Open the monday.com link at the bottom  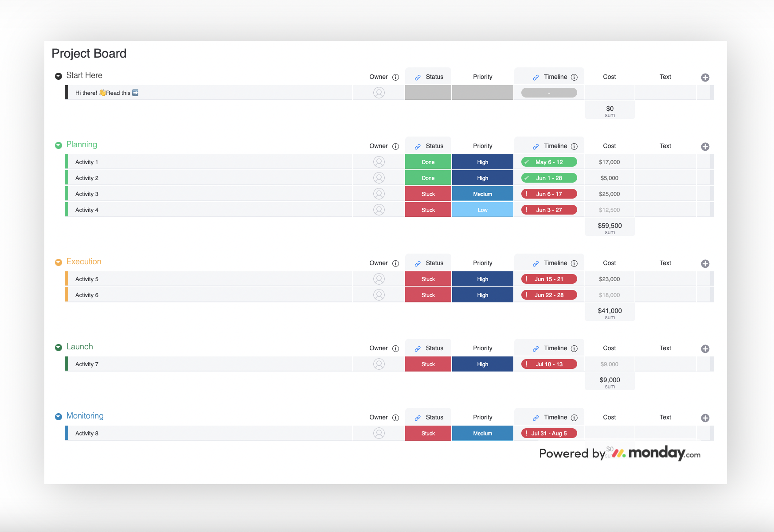tap(655, 454)
